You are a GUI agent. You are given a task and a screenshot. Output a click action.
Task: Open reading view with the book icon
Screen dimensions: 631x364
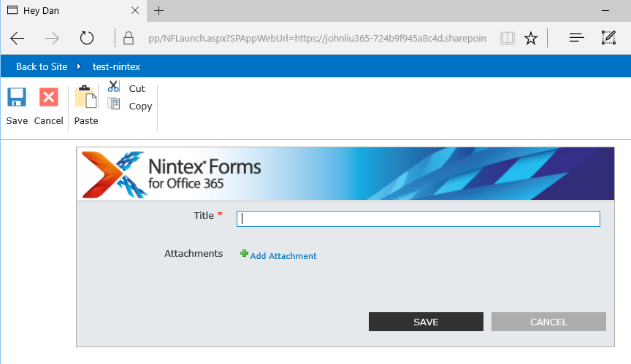(508, 38)
